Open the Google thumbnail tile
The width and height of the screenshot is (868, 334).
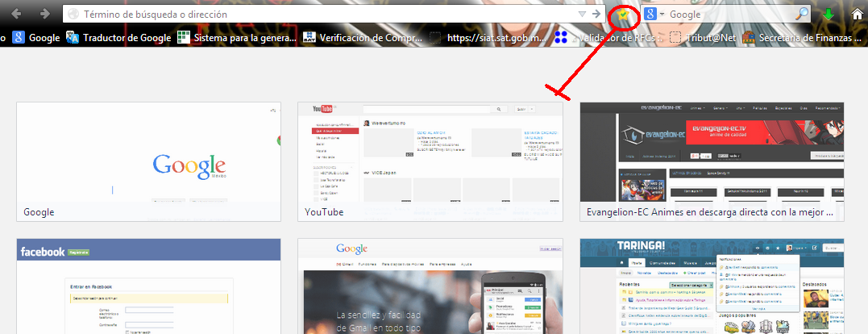(x=149, y=161)
